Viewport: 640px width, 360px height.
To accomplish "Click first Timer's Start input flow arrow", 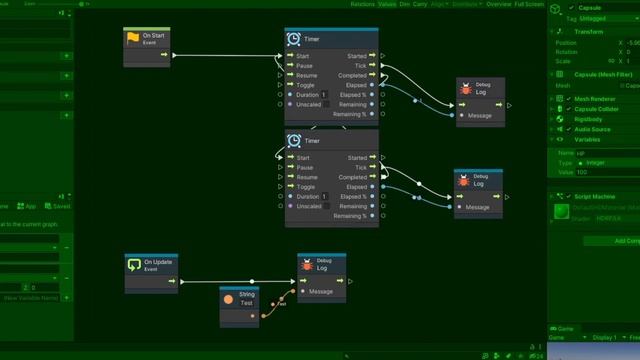I will (290, 56).
